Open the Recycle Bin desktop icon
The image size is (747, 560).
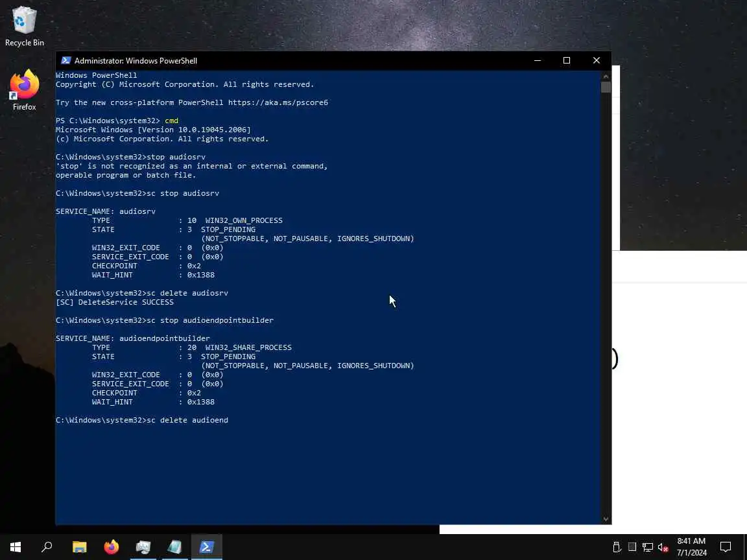pyautogui.click(x=24, y=26)
